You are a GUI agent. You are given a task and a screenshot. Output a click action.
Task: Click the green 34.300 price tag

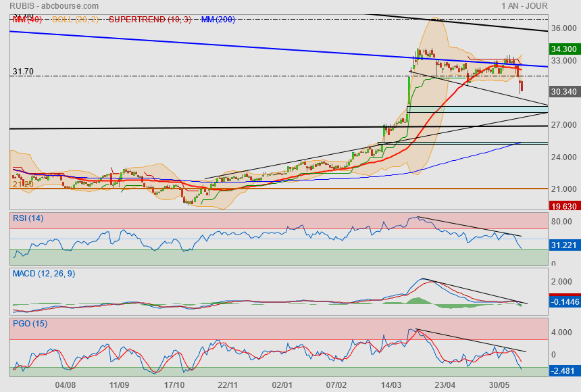563,49
